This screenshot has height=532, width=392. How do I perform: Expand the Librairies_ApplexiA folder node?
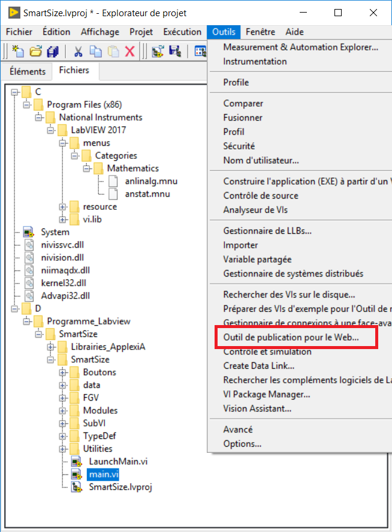[50, 347]
